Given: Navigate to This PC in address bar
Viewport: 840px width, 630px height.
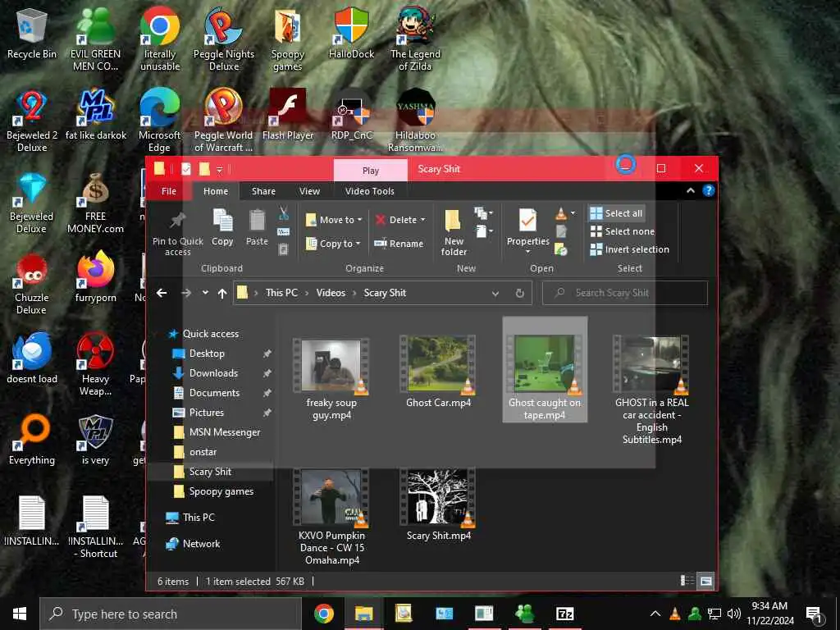Looking at the screenshot, I should pyautogui.click(x=281, y=293).
